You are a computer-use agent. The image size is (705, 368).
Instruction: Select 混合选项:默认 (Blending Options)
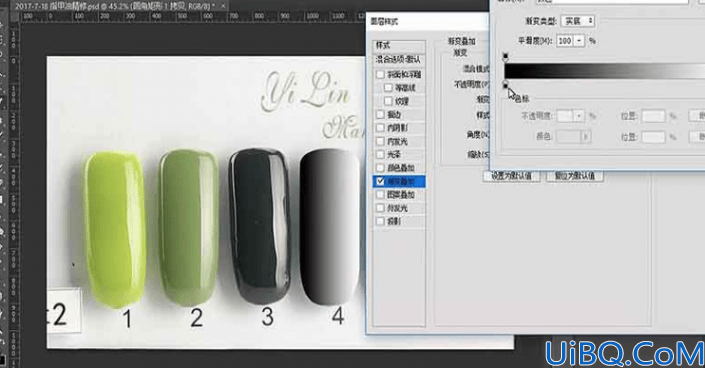point(399,59)
